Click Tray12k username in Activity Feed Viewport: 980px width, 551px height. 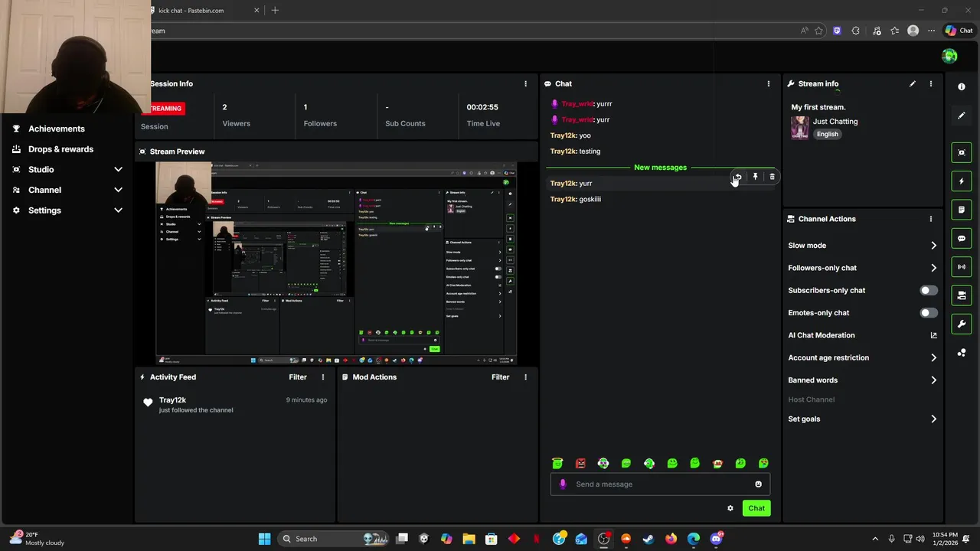(x=173, y=400)
